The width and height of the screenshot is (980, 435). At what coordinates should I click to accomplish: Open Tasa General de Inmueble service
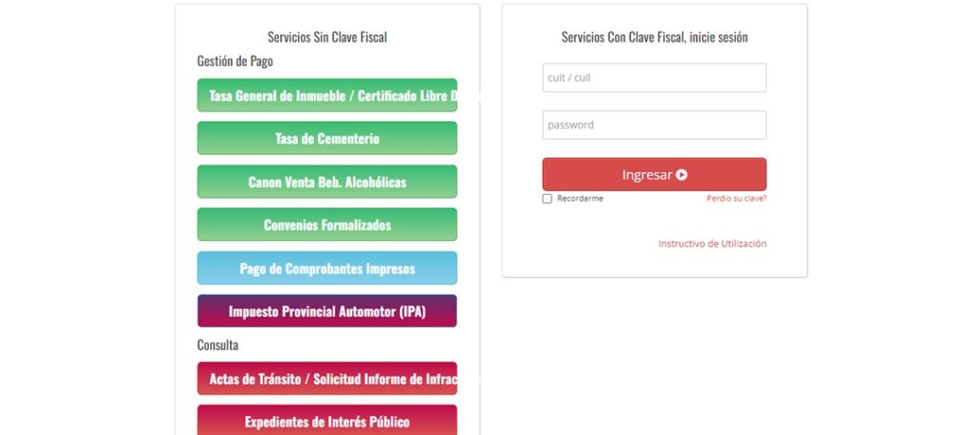(327, 96)
